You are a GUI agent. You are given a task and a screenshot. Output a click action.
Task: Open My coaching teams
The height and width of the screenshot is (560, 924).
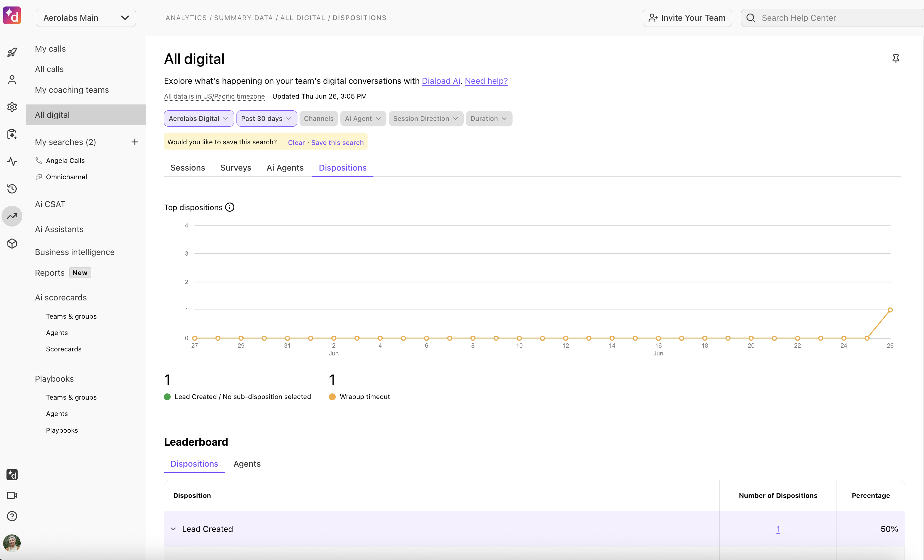point(72,90)
